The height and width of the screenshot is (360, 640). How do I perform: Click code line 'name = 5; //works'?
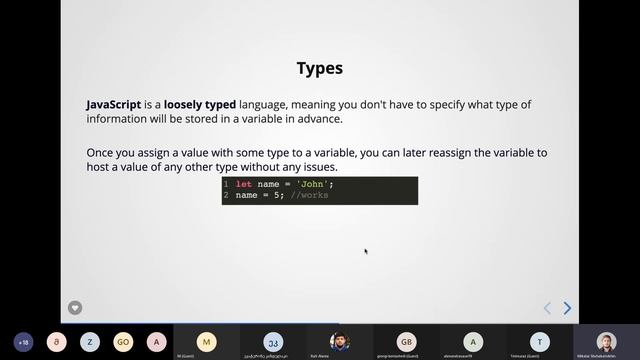click(x=282, y=195)
